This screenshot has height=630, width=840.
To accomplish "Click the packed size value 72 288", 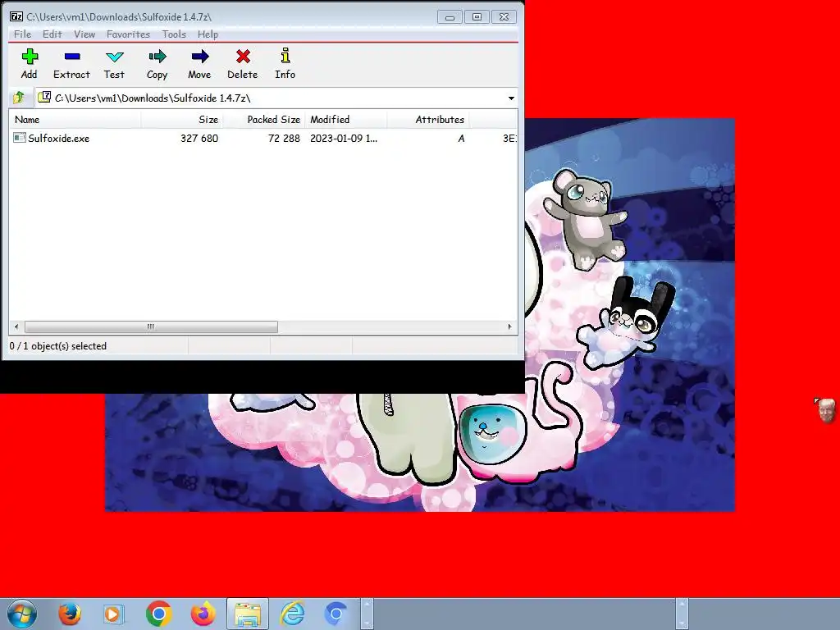I will 284,138.
